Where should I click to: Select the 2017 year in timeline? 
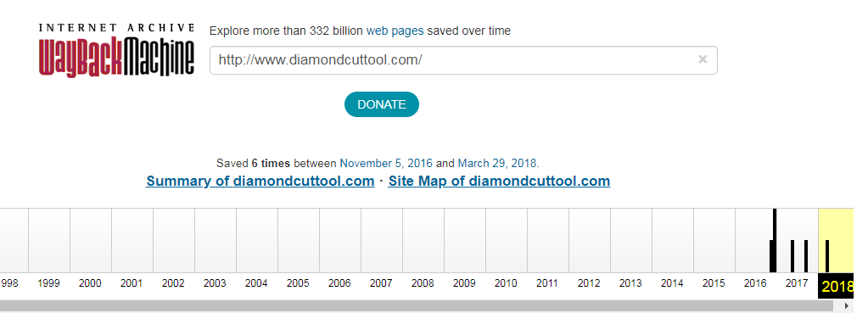[797, 283]
